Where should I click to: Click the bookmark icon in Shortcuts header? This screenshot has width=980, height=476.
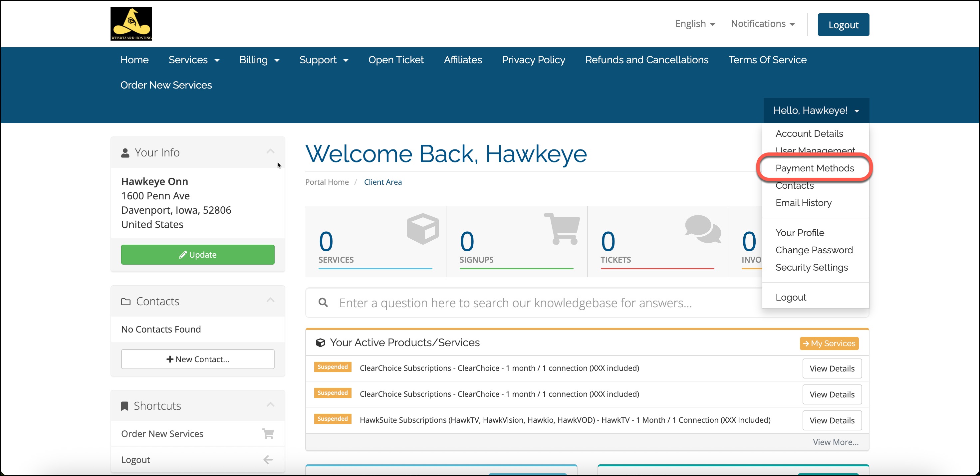click(x=124, y=406)
